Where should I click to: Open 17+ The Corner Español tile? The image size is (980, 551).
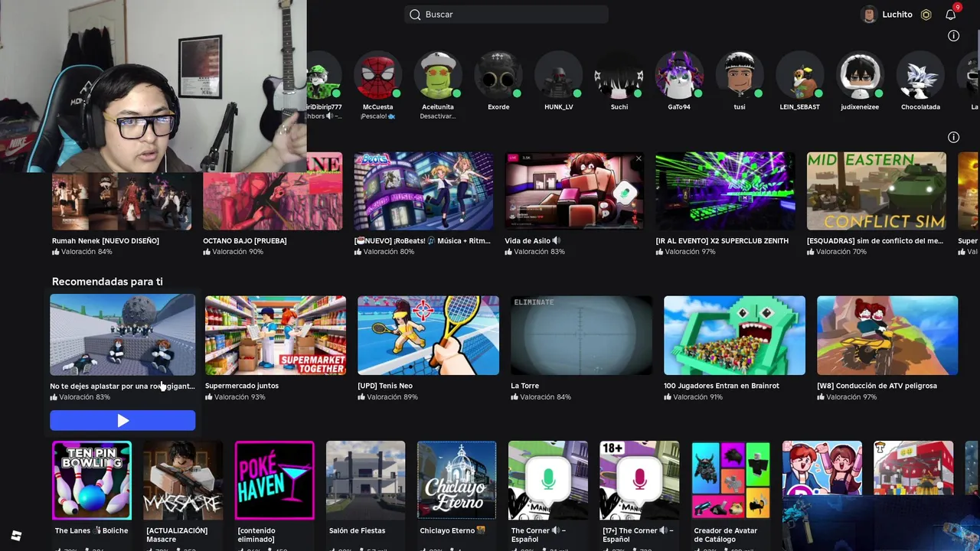[x=639, y=480]
